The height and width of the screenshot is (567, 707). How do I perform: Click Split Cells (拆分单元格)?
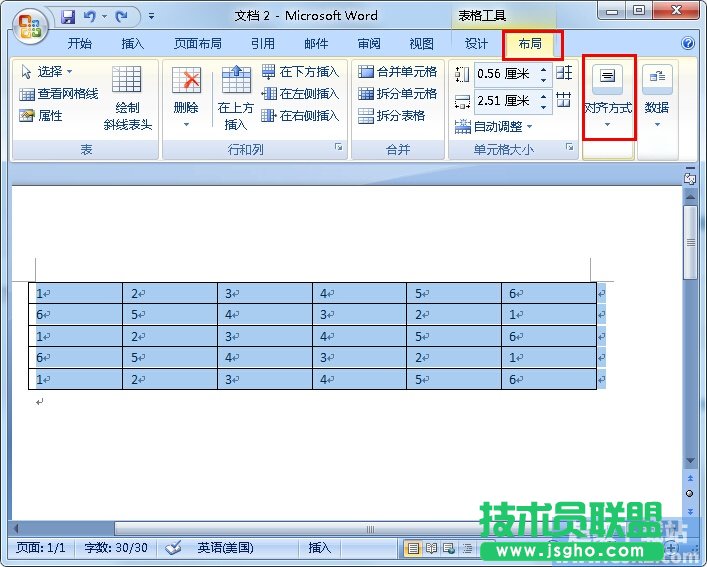pyautogui.click(x=397, y=94)
